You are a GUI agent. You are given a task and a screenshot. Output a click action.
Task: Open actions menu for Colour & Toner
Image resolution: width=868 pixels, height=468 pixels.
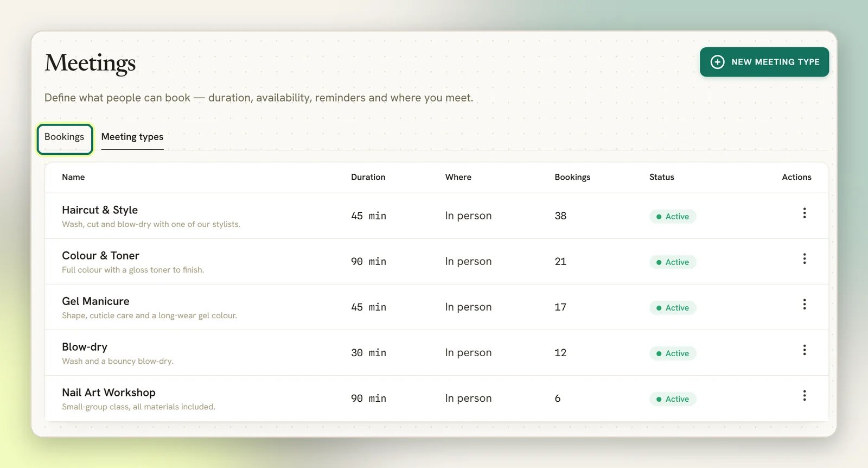804,258
